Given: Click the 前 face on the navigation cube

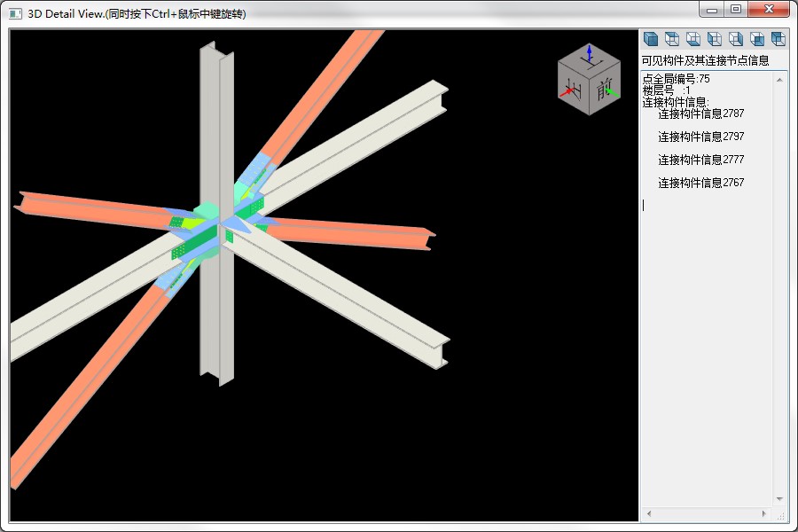Looking at the screenshot, I should click(x=605, y=89).
